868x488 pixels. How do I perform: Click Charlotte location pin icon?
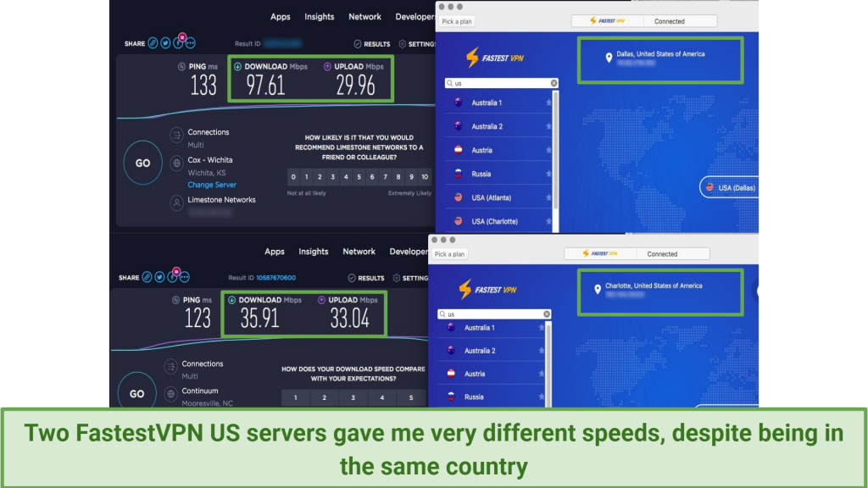click(598, 290)
